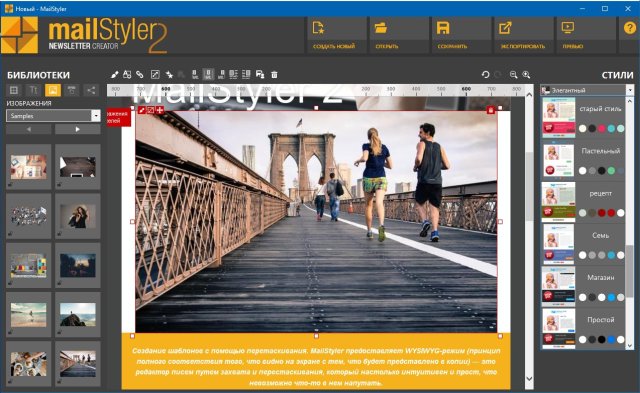Pick the pink swatch of старый стиль
The width and height of the screenshot is (640, 393).
pos(602,129)
